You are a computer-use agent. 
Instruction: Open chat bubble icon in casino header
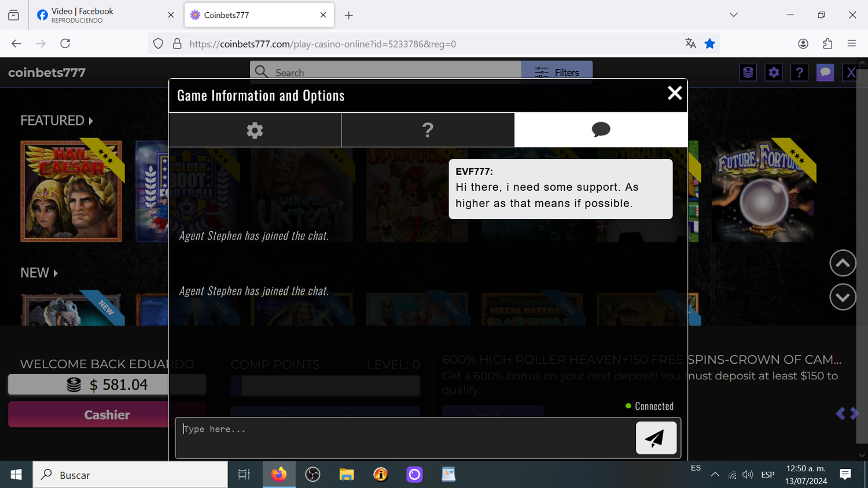pos(825,72)
